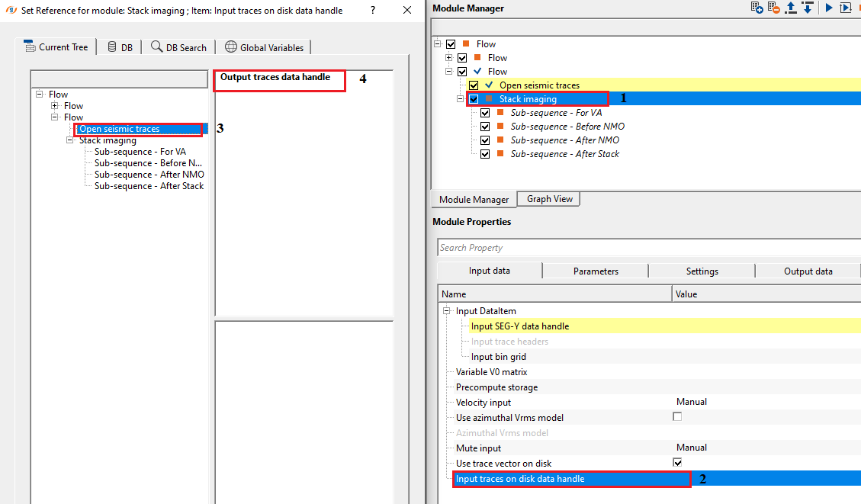This screenshot has width=861, height=504.
Task: Uncheck 'Use trace vector on disk' checkbox
Action: [677, 463]
